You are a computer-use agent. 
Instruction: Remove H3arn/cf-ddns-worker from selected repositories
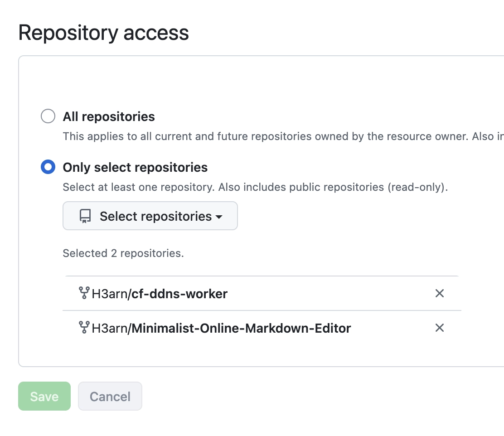click(439, 294)
